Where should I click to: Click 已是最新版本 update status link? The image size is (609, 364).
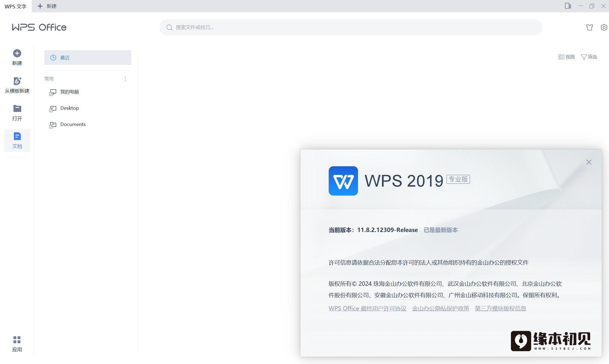pos(441,230)
